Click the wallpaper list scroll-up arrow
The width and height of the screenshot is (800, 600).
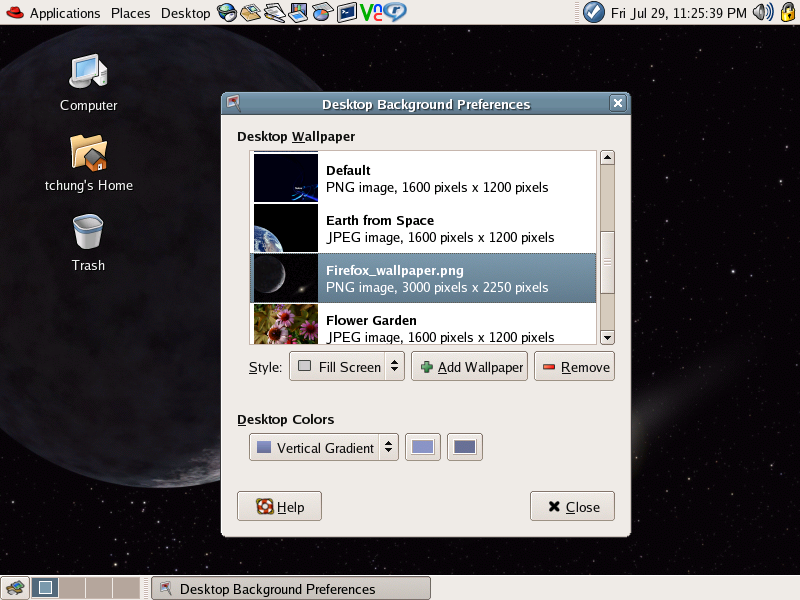click(607, 157)
